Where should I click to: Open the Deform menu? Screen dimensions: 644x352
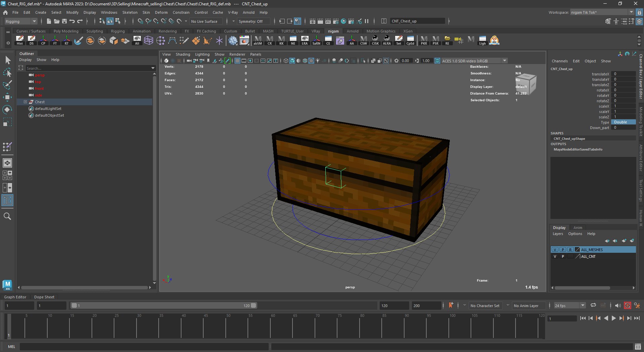click(x=161, y=12)
